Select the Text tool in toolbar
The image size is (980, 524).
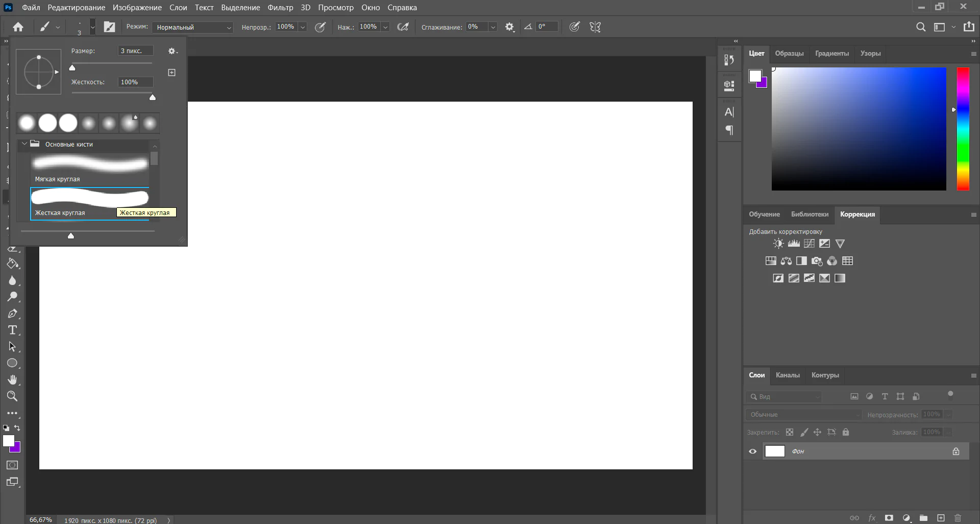12,330
